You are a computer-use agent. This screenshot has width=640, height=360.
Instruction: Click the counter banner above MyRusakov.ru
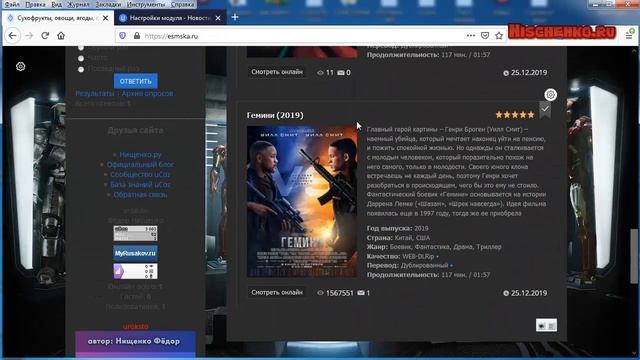click(135, 233)
